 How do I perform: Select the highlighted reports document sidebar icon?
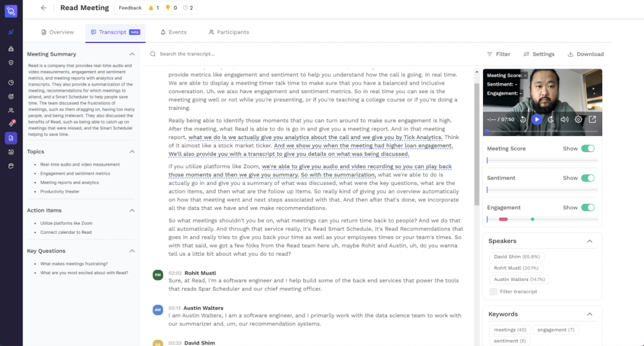11,138
